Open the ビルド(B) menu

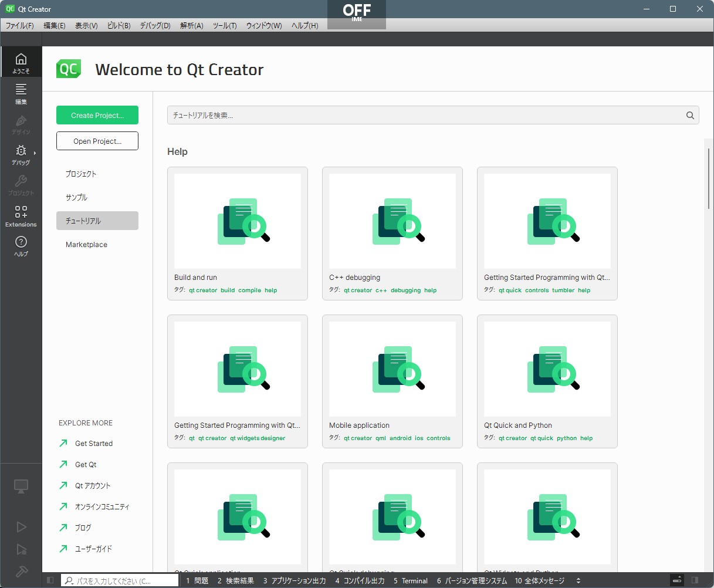point(119,26)
